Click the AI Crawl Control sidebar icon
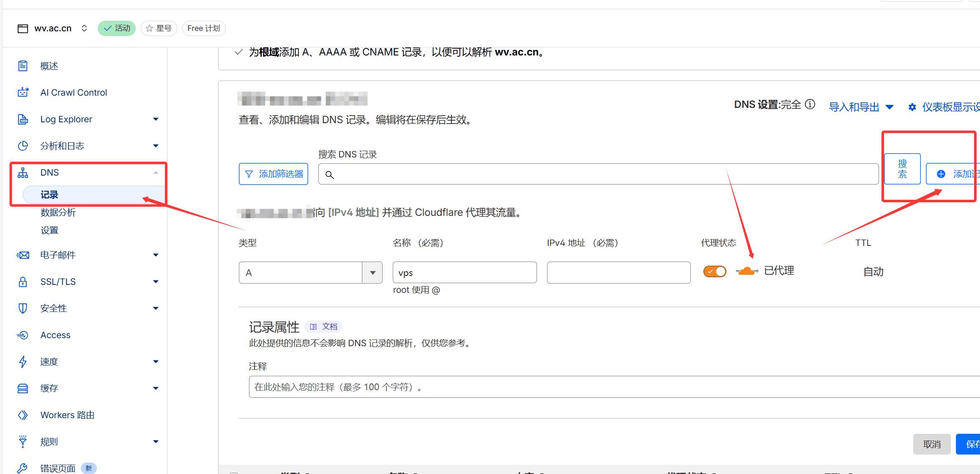Screen dimensions: 980x474 tap(23, 92)
